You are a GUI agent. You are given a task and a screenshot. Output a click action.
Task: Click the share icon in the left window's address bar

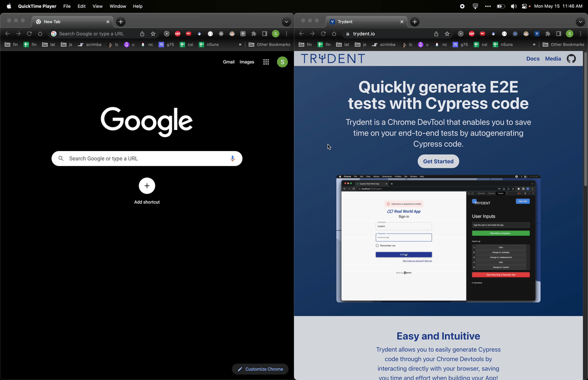(142, 34)
